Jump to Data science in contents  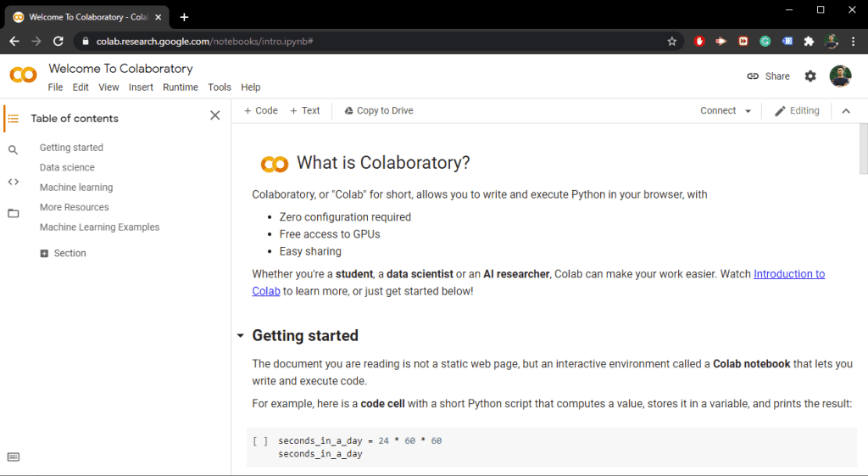pos(67,167)
